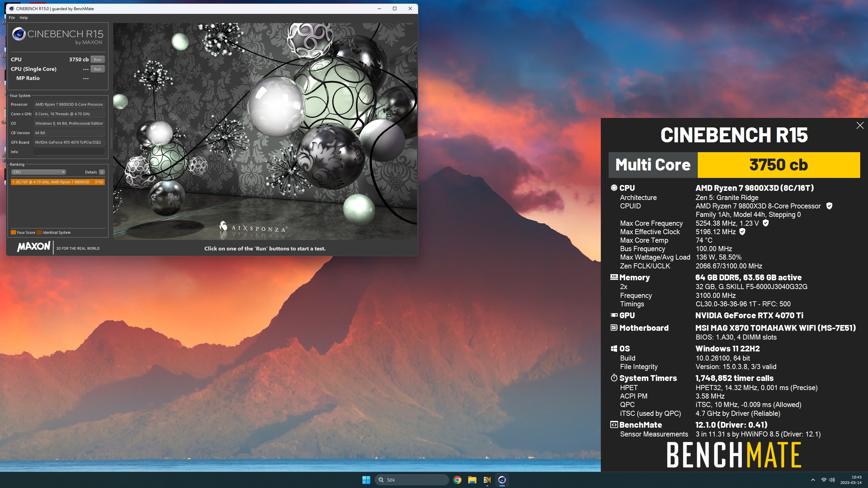The image size is (868, 488).
Task: Click the MAXON logo
Action: click(x=34, y=246)
